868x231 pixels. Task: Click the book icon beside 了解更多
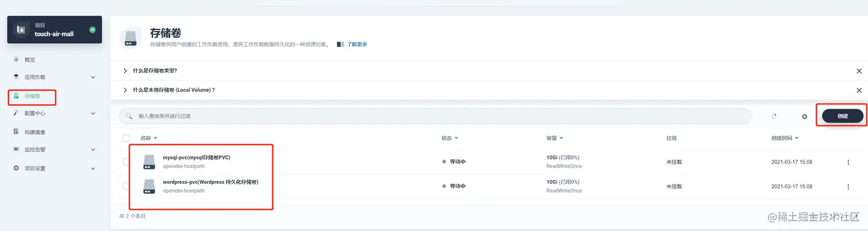[340, 44]
